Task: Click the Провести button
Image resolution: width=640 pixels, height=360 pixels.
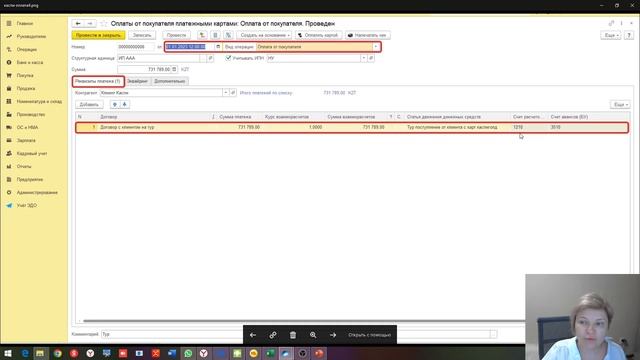Action: [176, 35]
